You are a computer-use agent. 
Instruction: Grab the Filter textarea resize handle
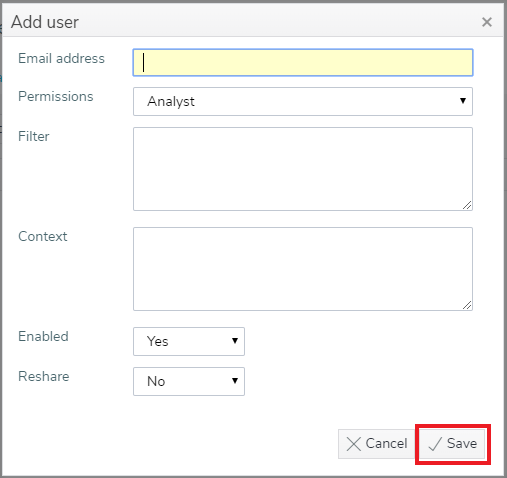[x=467, y=205]
